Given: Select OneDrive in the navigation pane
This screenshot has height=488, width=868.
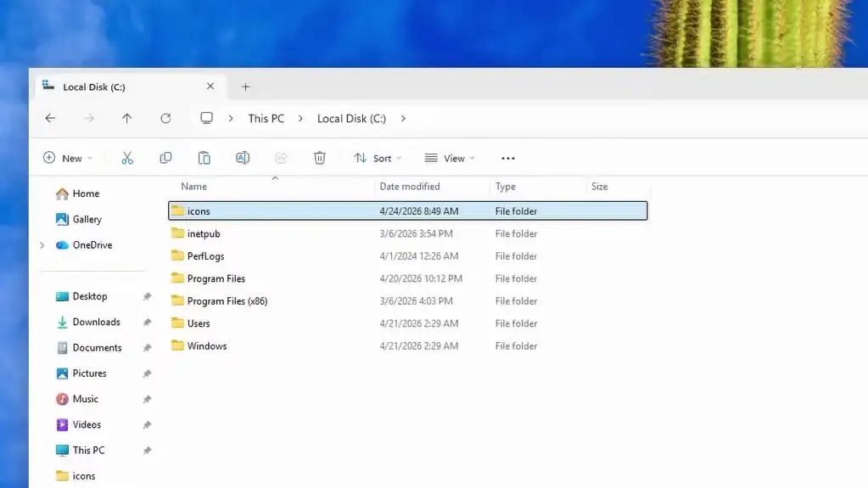Looking at the screenshot, I should (84, 244).
